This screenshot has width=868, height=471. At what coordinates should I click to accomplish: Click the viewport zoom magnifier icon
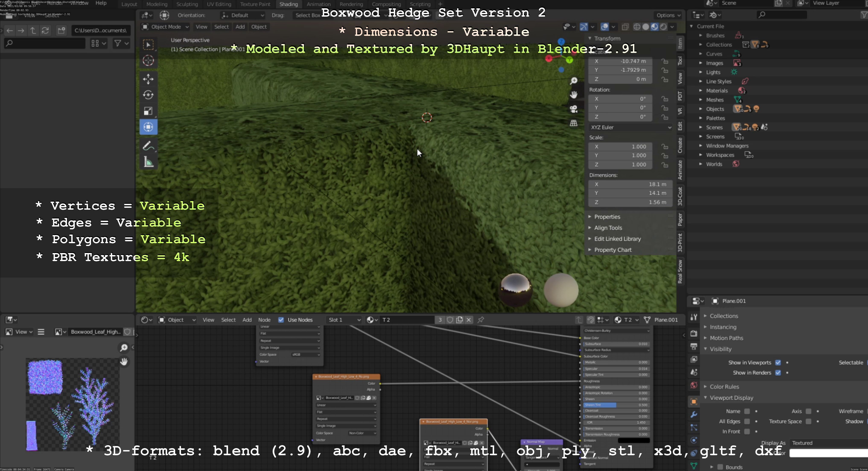tap(573, 81)
